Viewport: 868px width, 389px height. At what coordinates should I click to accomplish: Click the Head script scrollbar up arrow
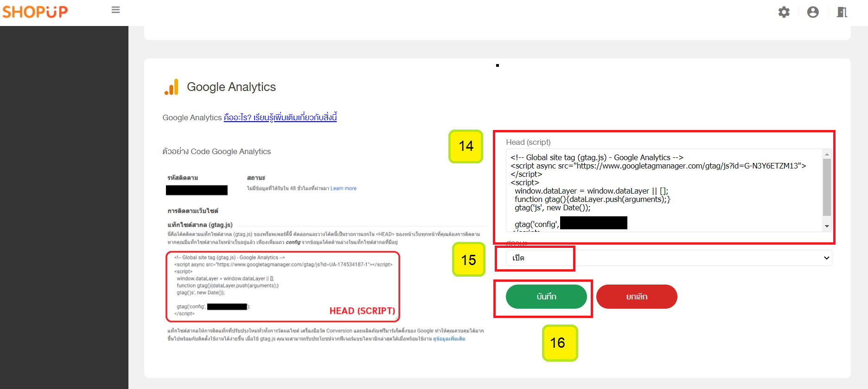[x=827, y=154]
